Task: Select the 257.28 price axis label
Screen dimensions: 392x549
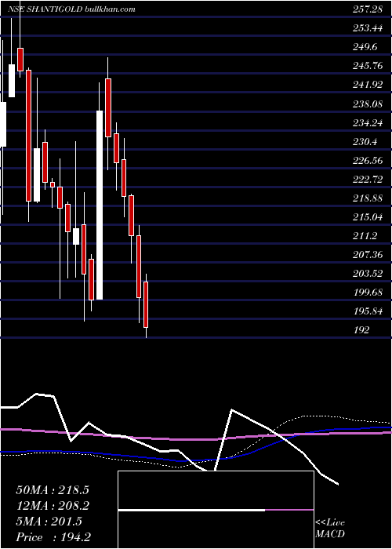Action: click(x=368, y=9)
